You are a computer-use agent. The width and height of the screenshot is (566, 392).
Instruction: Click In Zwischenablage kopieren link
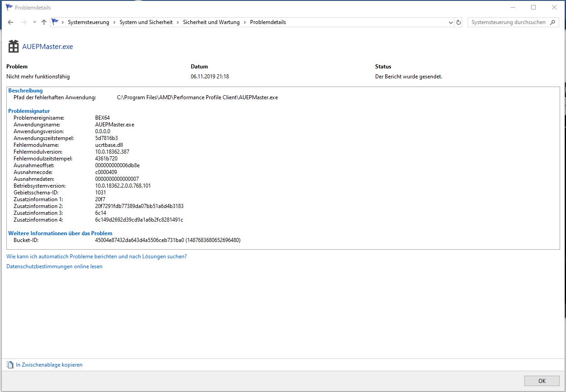click(49, 365)
